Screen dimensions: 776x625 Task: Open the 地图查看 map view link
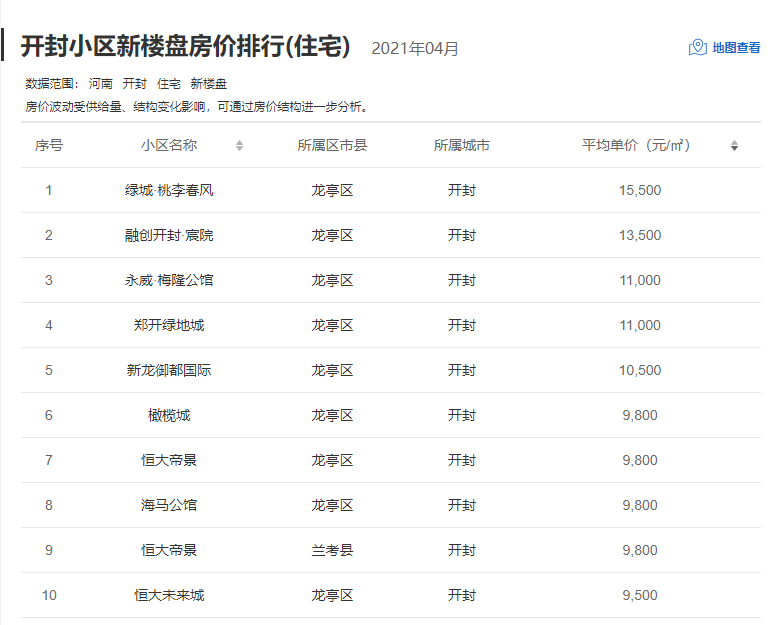(x=736, y=48)
